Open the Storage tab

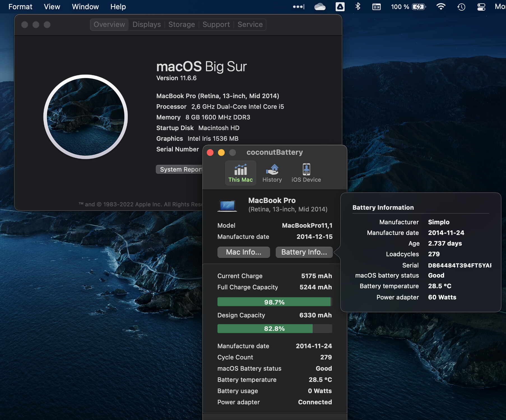point(182,24)
